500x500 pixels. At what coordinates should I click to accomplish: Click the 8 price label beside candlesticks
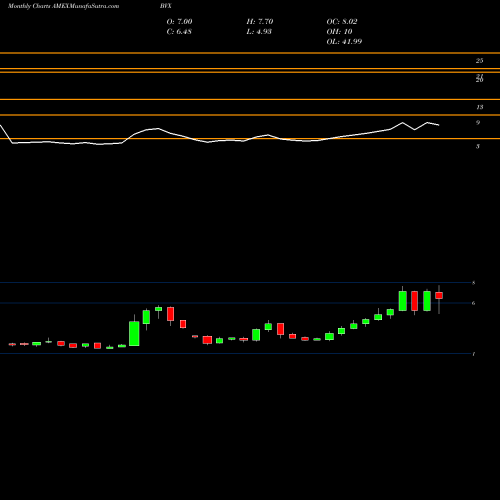(x=473, y=283)
